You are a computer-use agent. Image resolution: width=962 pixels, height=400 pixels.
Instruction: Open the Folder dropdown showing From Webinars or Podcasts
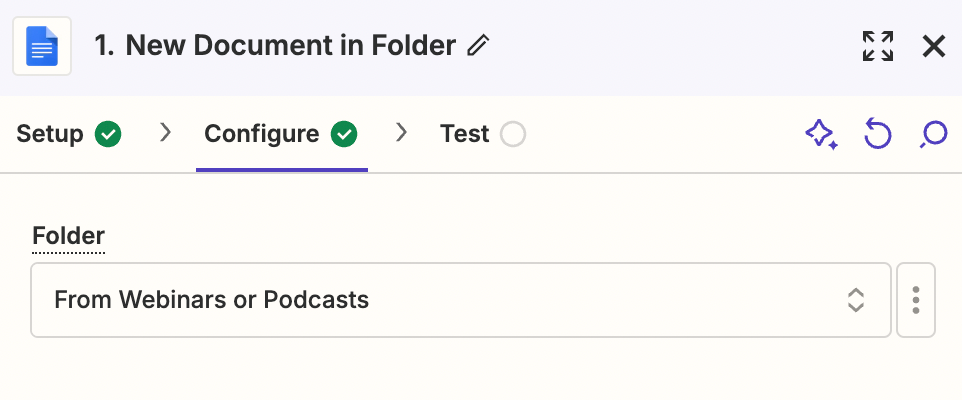coord(440,300)
